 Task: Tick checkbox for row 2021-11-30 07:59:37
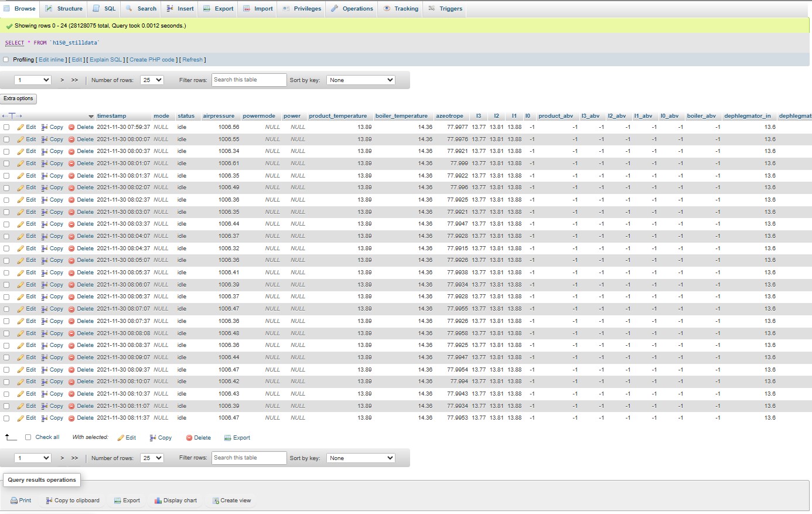(x=6, y=127)
